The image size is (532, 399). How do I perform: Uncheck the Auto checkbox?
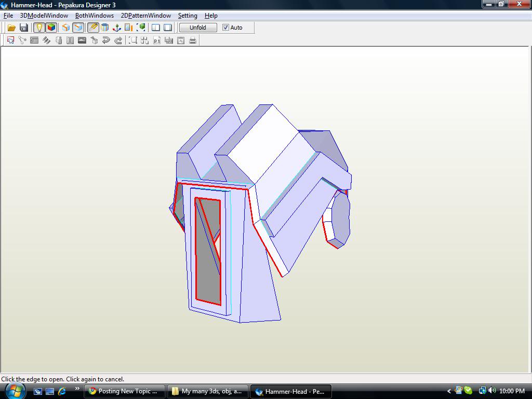225,28
